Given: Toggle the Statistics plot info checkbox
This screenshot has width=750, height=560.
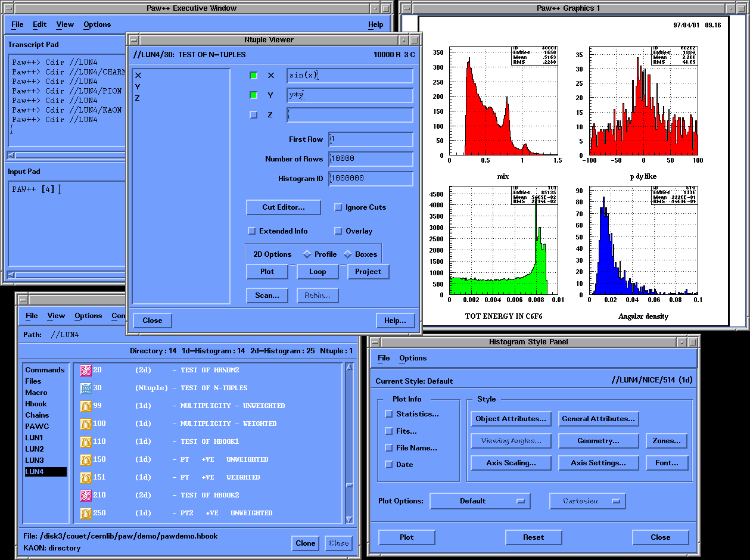Looking at the screenshot, I should coord(389,414).
